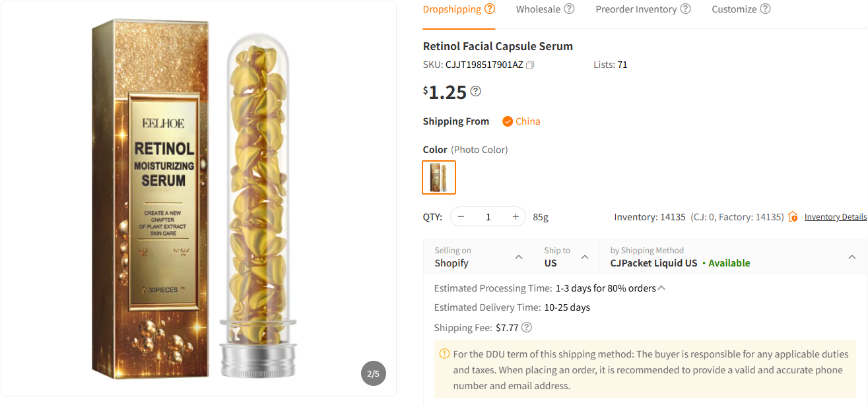Open the Inventory Details link
This screenshot has height=405, width=868.
(x=835, y=217)
